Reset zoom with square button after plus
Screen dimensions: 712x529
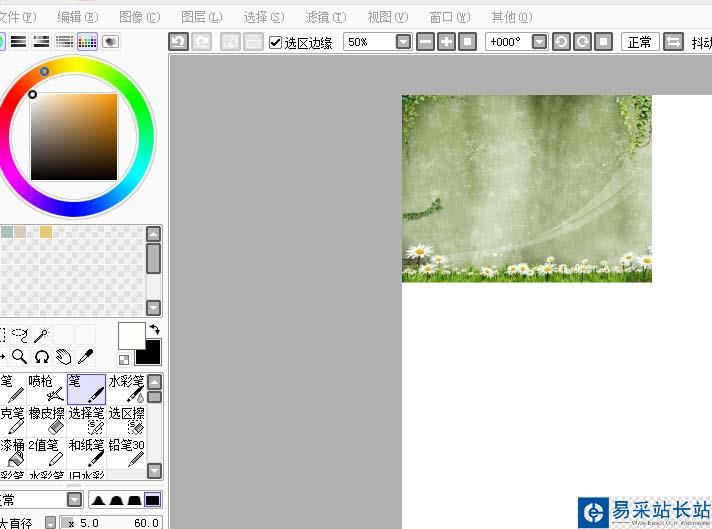point(467,42)
